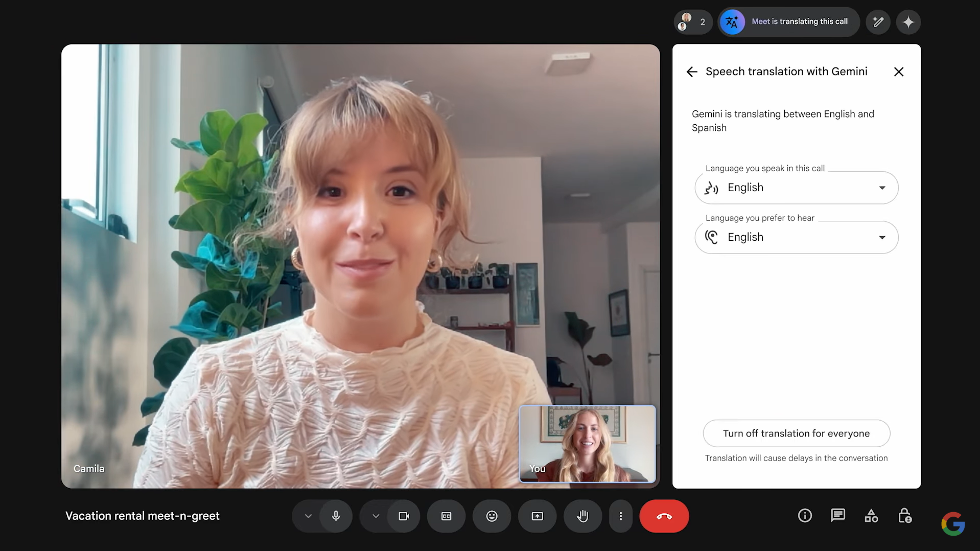Open the Gemini sparkle icon in the top bar
The width and height of the screenshot is (980, 551).
click(908, 22)
